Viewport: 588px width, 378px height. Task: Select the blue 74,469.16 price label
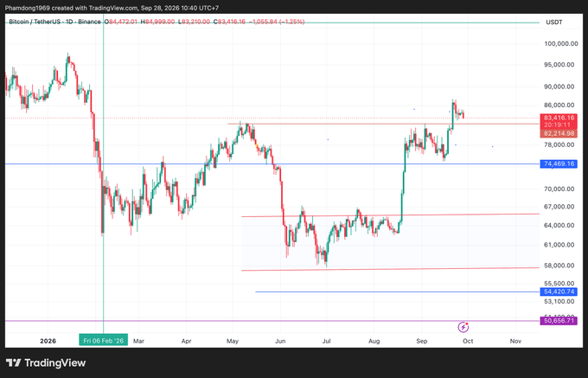click(559, 163)
